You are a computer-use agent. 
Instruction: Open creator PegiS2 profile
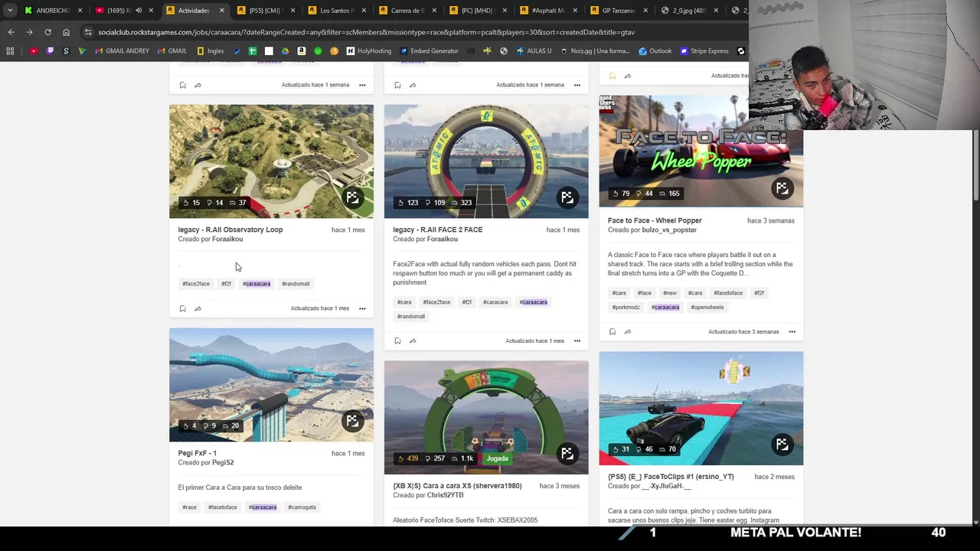pos(223,462)
